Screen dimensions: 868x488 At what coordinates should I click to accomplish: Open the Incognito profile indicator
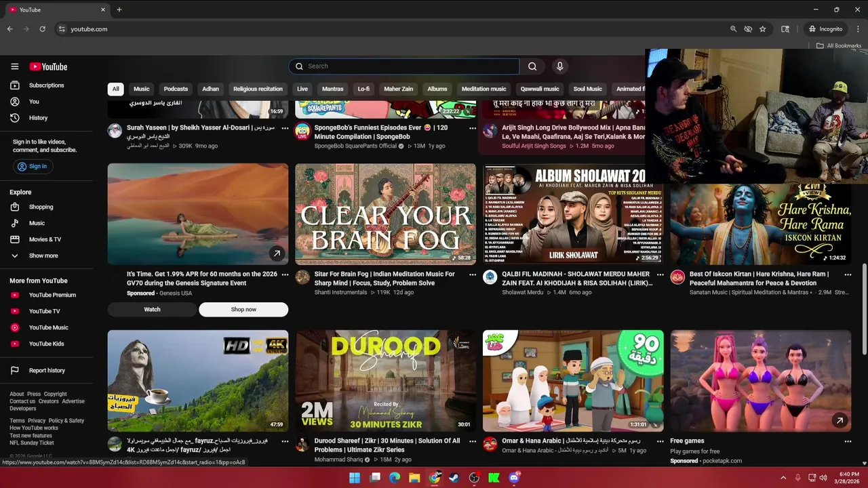tap(826, 29)
